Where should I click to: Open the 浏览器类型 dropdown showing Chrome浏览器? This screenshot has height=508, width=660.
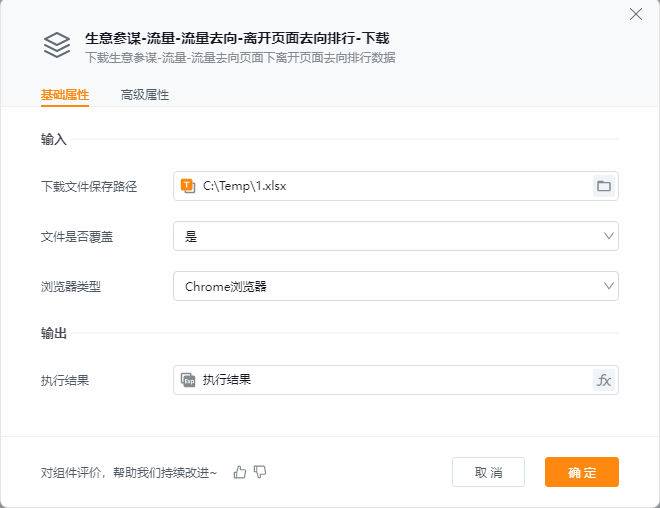(395, 286)
